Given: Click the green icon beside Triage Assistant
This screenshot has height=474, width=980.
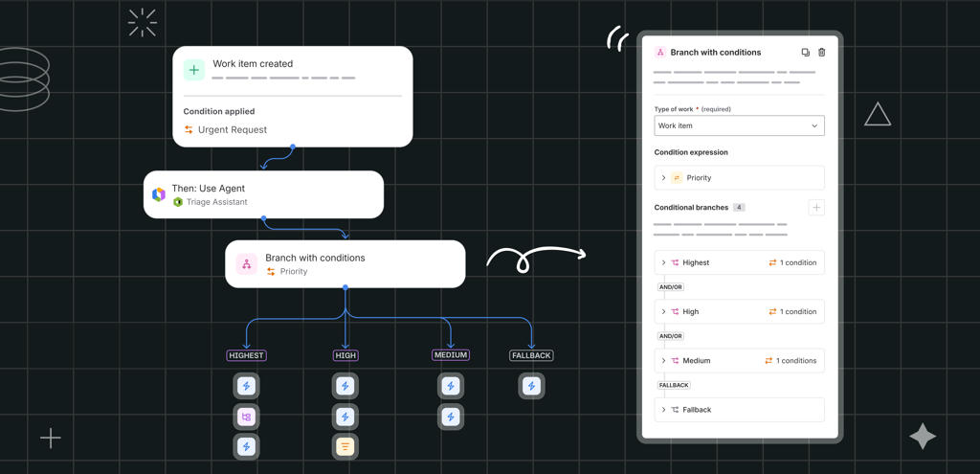Looking at the screenshot, I should click(178, 202).
